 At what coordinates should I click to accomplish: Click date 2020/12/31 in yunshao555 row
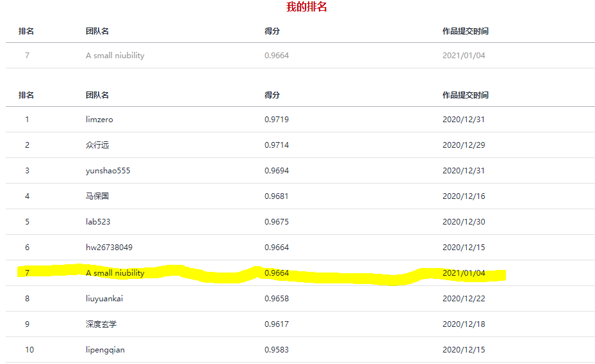(464, 171)
